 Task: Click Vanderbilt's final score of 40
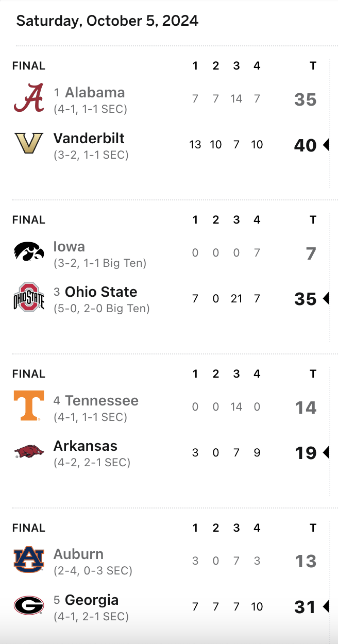305,145
